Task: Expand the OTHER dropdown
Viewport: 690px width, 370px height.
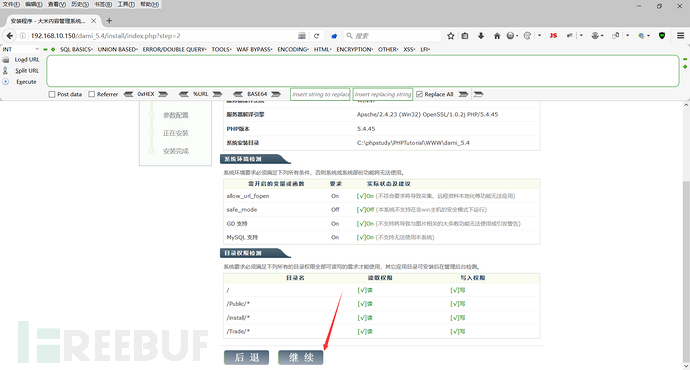Action: point(388,49)
